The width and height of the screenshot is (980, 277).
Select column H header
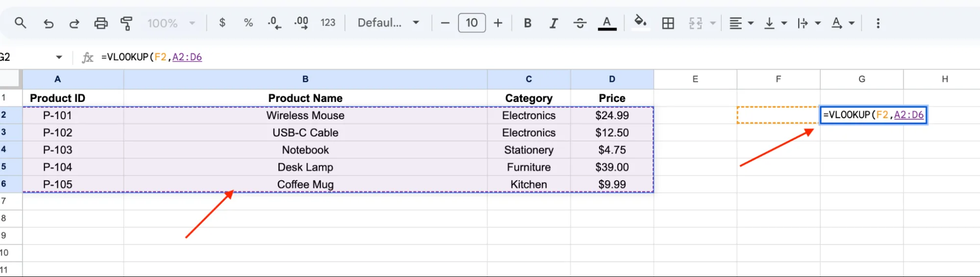(942, 79)
